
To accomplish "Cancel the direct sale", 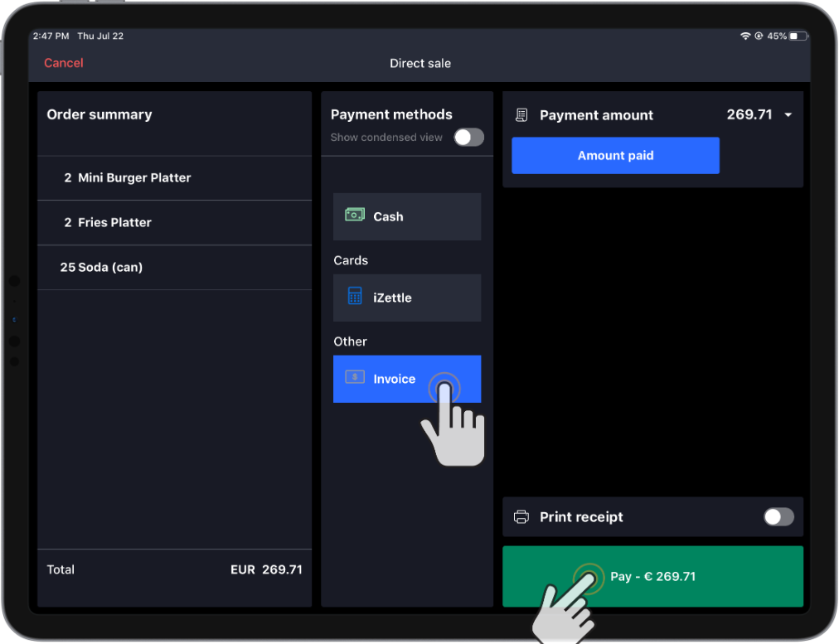I will point(64,63).
